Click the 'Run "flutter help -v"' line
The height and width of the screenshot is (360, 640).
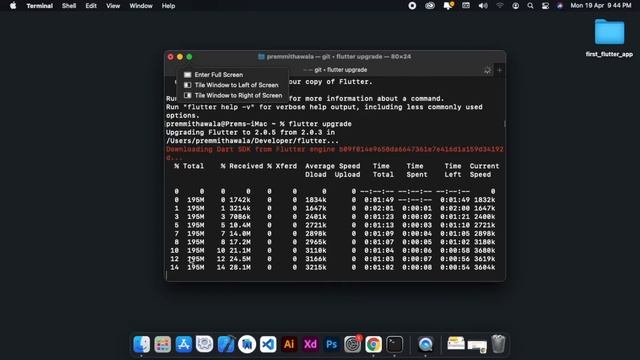(324, 107)
